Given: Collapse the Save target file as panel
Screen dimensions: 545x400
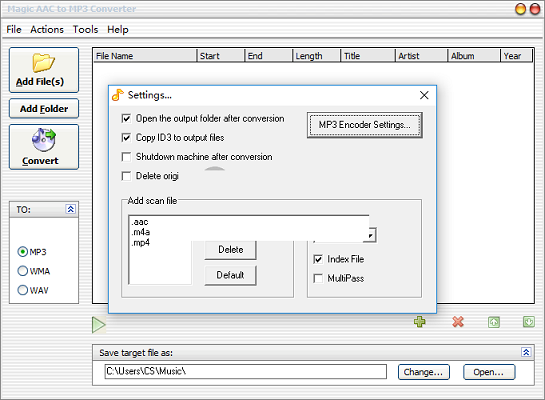Looking at the screenshot, I should click(x=526, y=352).
